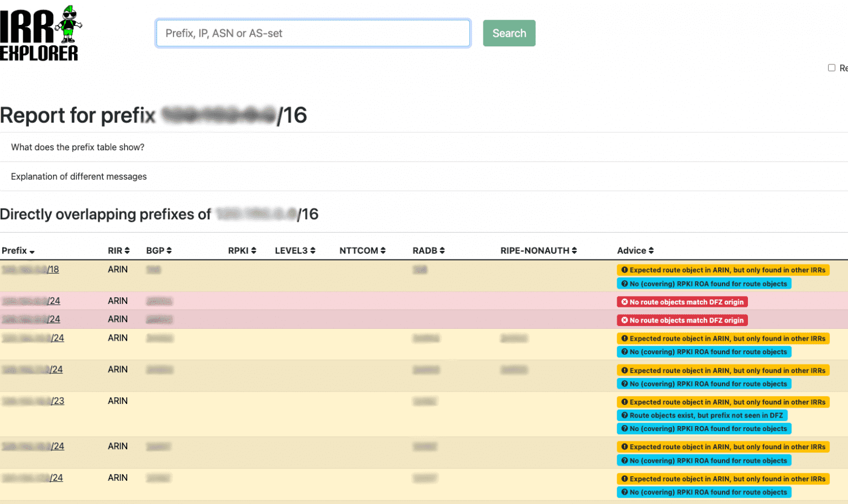Toggle the checkbox at the top right
848x504 pixels.
click(x=832, y=68)
